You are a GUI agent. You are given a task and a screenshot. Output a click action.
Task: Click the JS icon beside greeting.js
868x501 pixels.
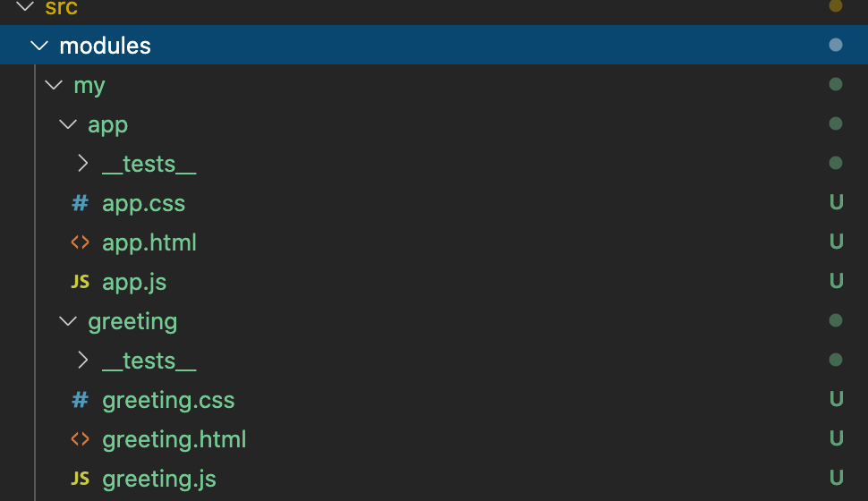point(80,479)
